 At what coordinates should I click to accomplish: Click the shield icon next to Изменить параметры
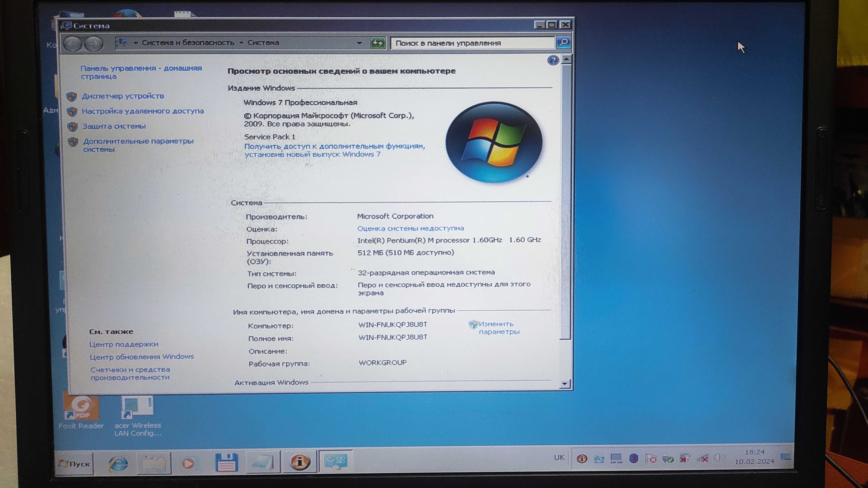[473, 324]
